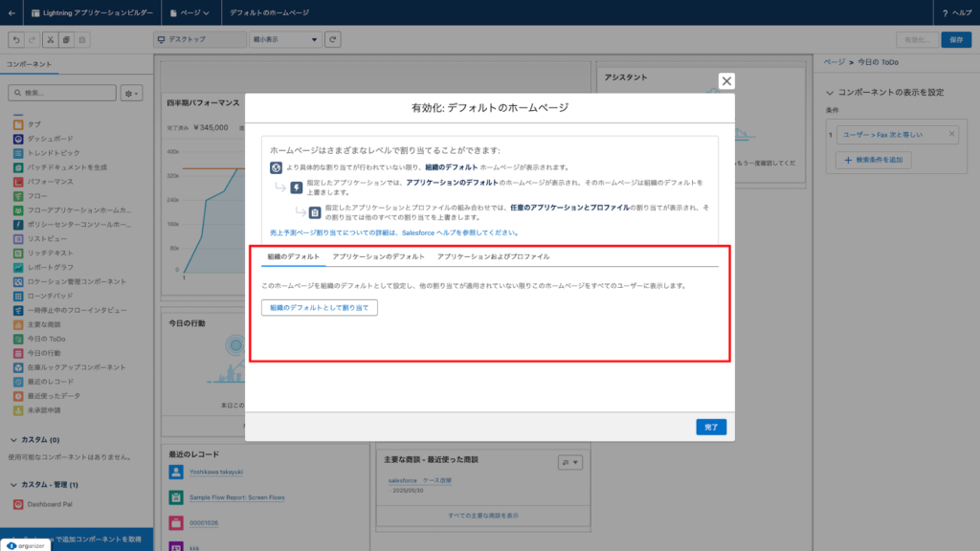Viewport: 980px width, 551px height.
Task: Select the リッチテキスト component
Action: [50, 253]
